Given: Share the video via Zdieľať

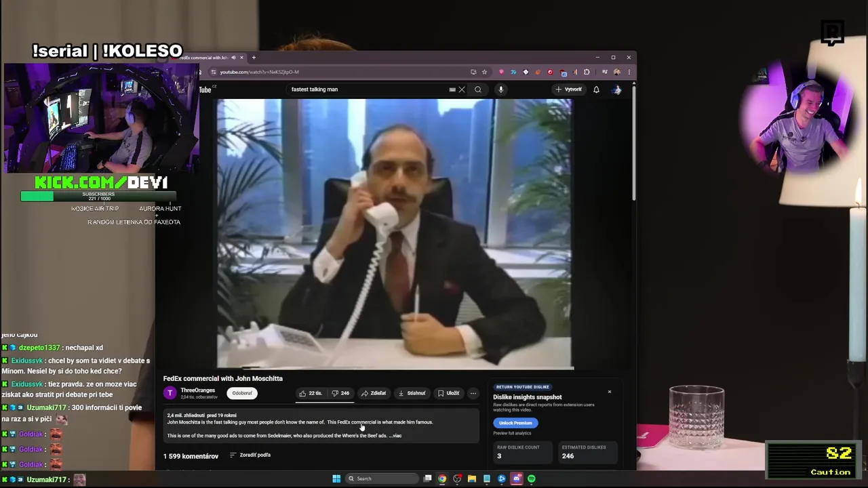Looking at the screenshot, I should point(374,393).
